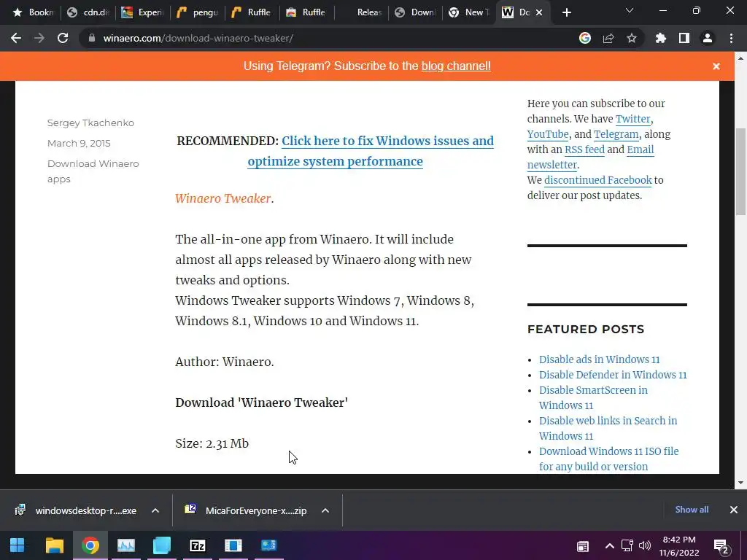The height and width of the screenshot is (560, 747).
Task: Share this page via share icon
Action: [x=608, y=38]
